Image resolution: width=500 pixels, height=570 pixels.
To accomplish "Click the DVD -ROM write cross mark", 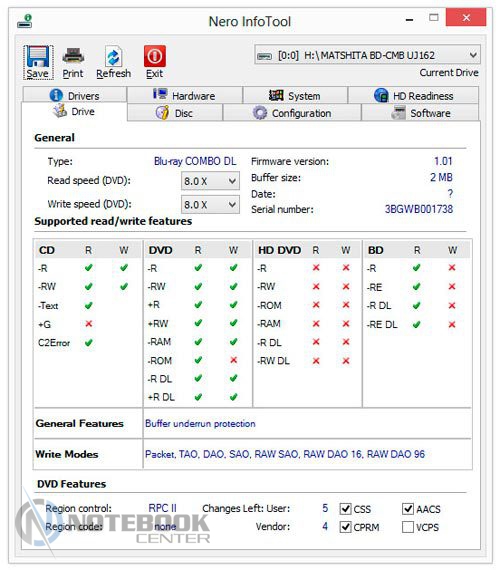I will (x=233, y=360).
